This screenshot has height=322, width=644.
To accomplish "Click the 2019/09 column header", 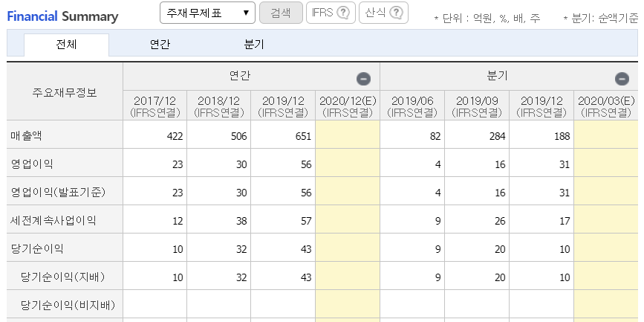I will pos(477,106).
